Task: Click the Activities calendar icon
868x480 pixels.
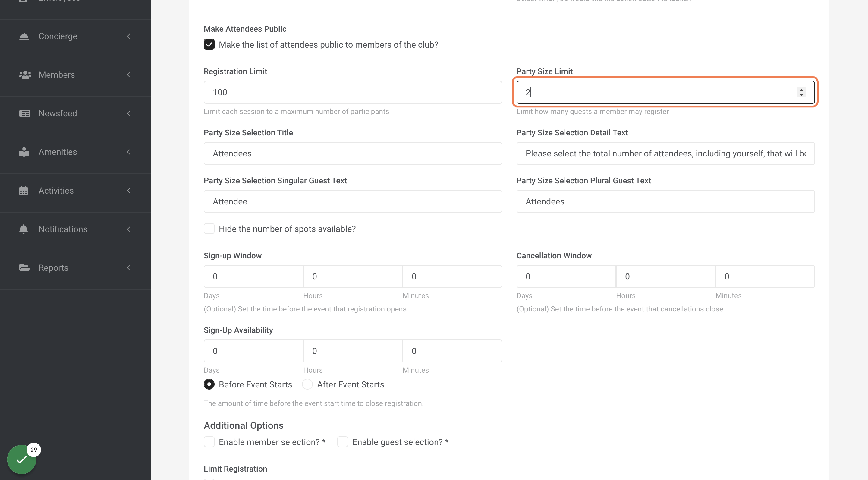Action: pos(24,191)
